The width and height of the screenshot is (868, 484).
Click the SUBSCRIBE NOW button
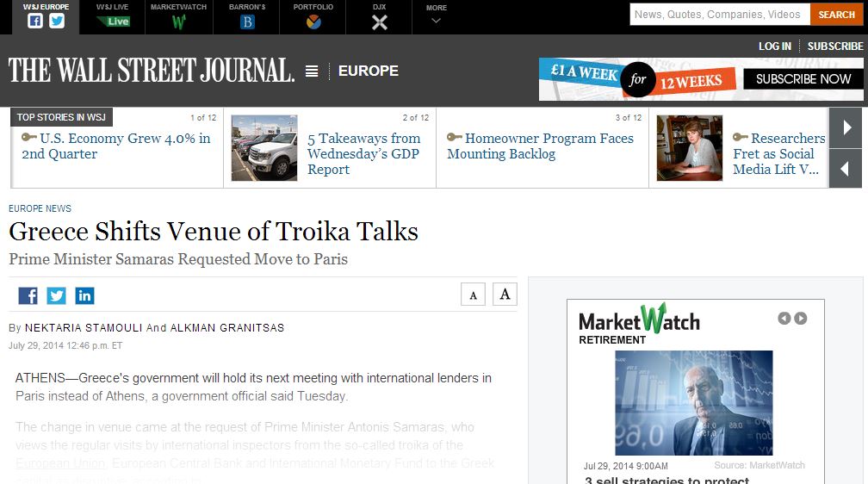[803, 79]
